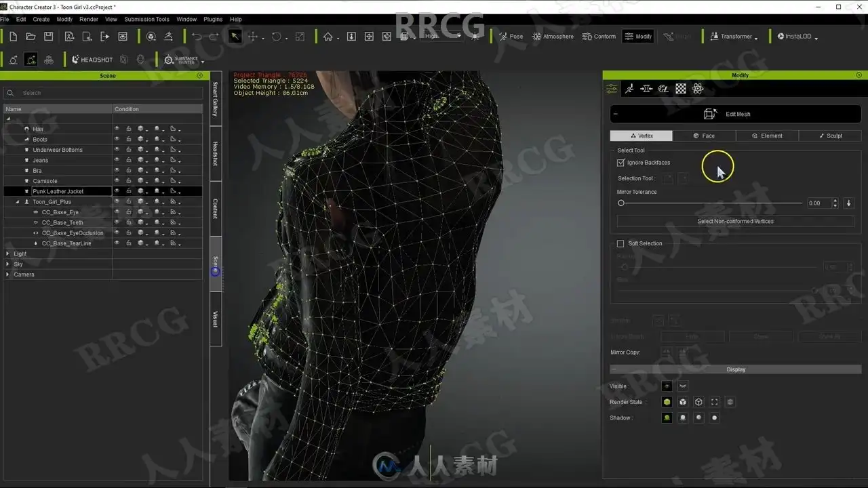Select the Vertex tab
The width and height of the screenshot is (868, 488).
pyautogui.click(x=642, y=136)
